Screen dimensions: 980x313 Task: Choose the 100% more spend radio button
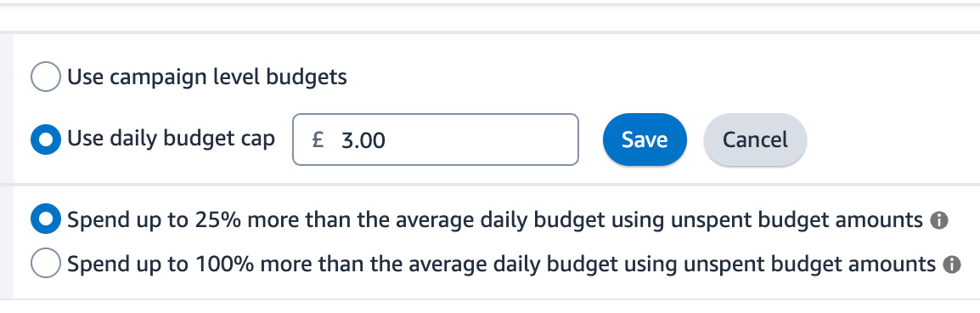46,264
